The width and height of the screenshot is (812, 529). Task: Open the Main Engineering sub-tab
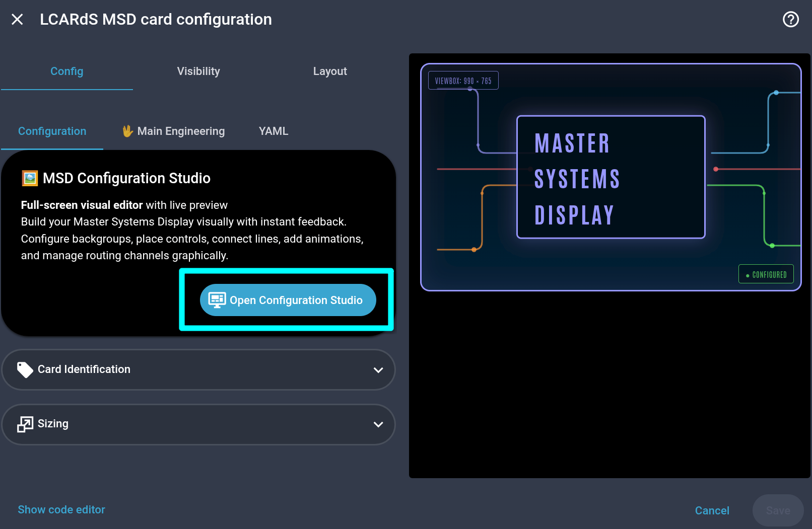click(174, 131)
